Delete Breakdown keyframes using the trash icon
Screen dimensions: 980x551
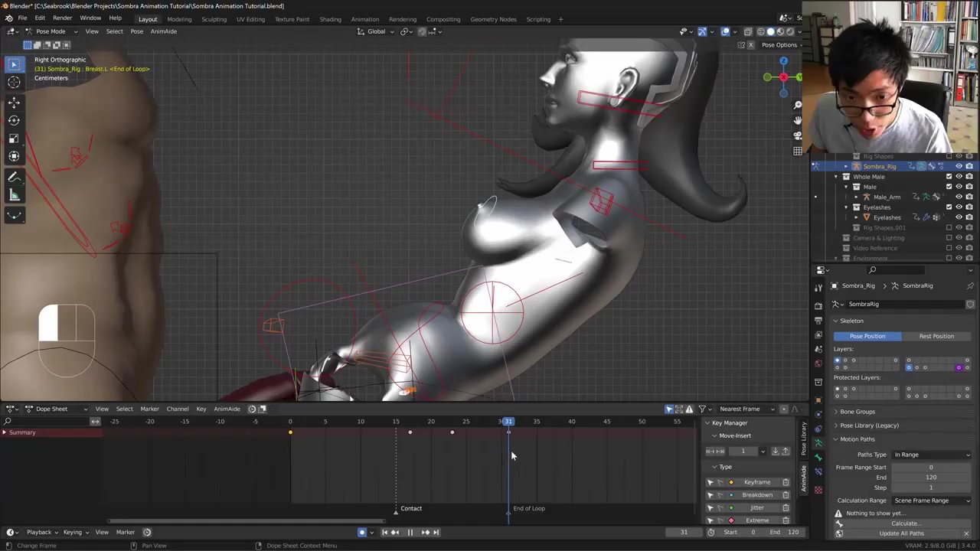[786, 495]
